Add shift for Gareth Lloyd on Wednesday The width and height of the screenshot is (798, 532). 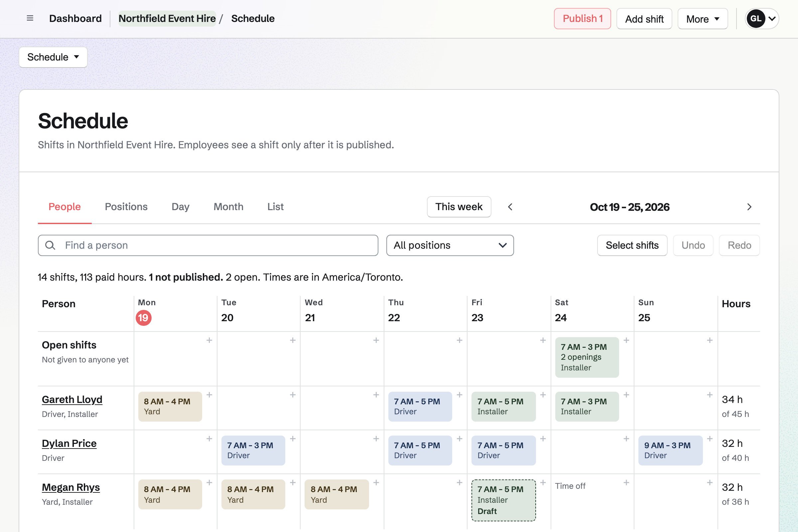click(x=376, y=395)
